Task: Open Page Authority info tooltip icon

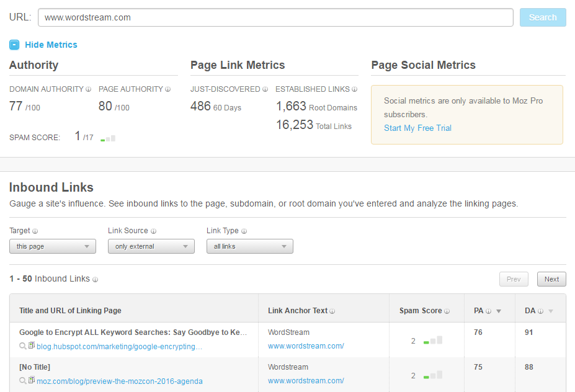Action: [167, 89]
